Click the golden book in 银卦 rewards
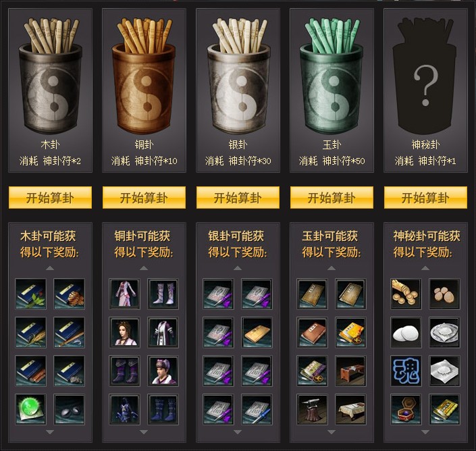The height and width of the screenshot is (451, 476). (x=257, y=333)
